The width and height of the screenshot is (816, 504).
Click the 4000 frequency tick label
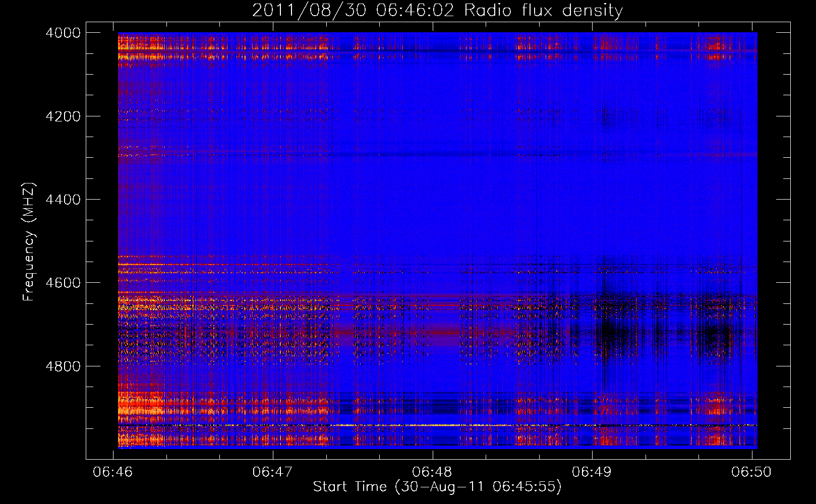[x=63, y=33]
